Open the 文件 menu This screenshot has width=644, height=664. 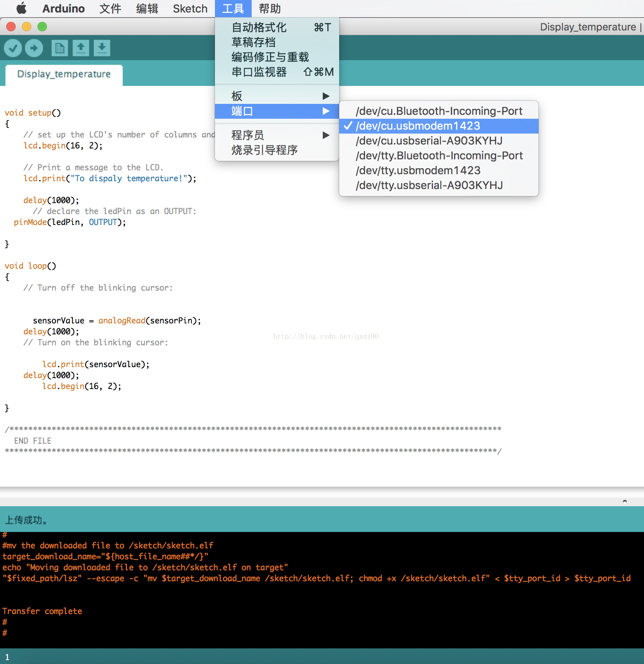point(110,8)
